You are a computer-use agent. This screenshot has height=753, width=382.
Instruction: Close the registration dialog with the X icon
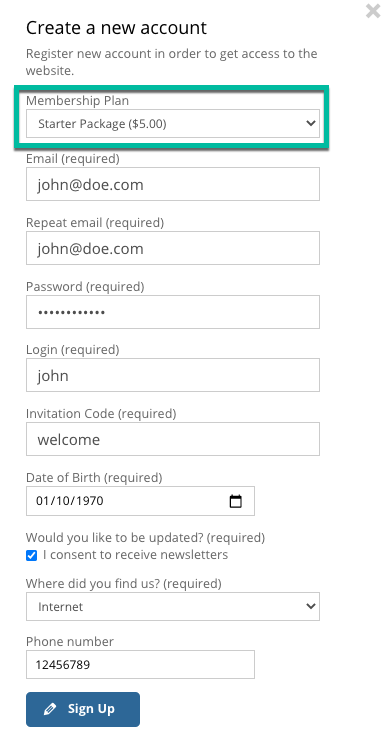click(x=373, y=11)
